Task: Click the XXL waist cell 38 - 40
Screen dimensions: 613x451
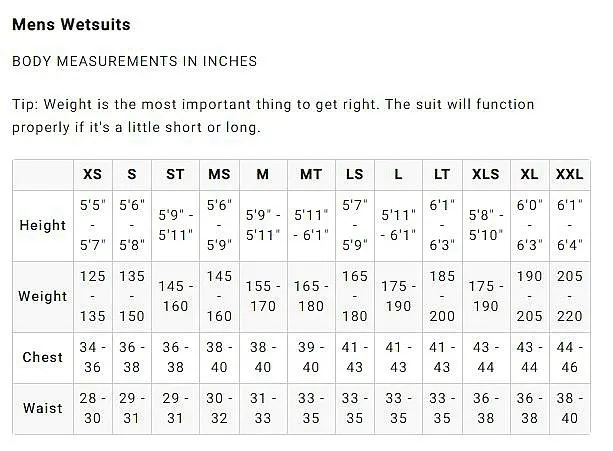Action: 570,408
